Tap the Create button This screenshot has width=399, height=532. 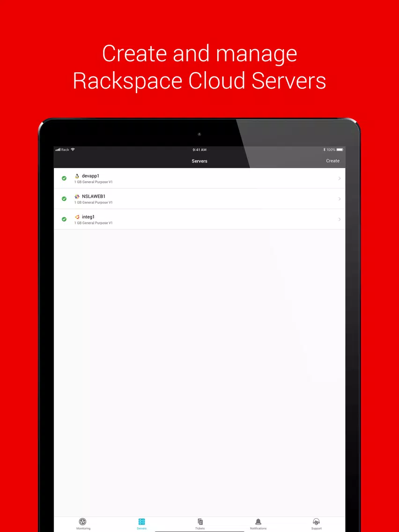pos(333,161)
